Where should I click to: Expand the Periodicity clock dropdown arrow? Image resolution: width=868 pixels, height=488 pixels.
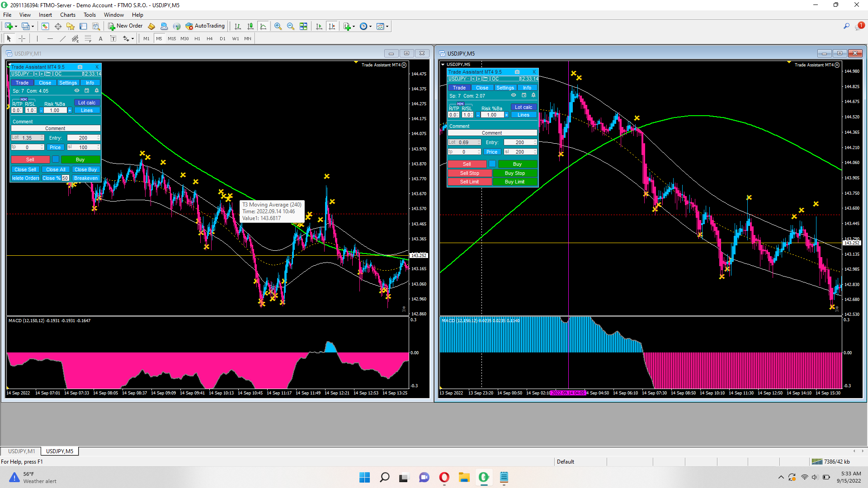click(x=371, y=26)
